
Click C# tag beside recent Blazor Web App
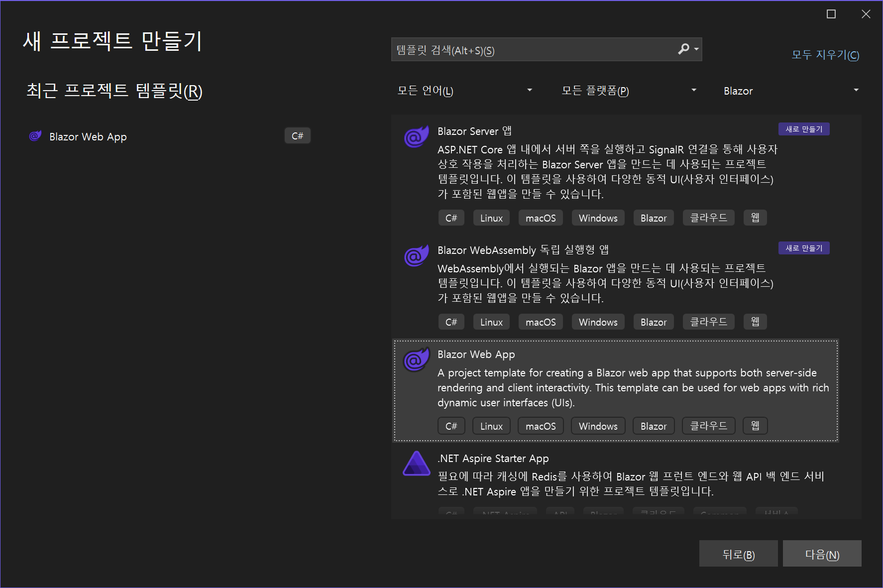point(297,136)
